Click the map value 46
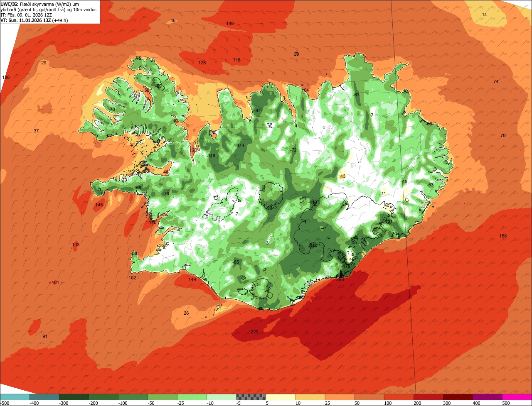Screen dimensions: 532x406 click(173, 20)
